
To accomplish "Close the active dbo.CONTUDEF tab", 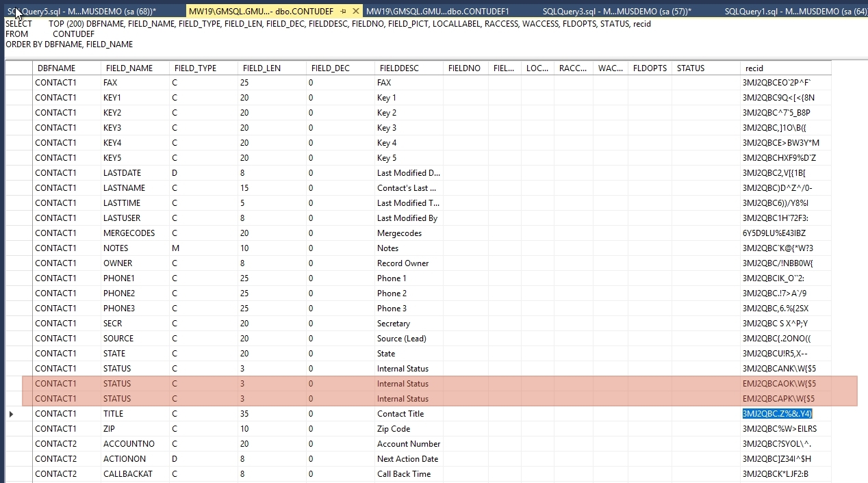I will coord(355,11).
